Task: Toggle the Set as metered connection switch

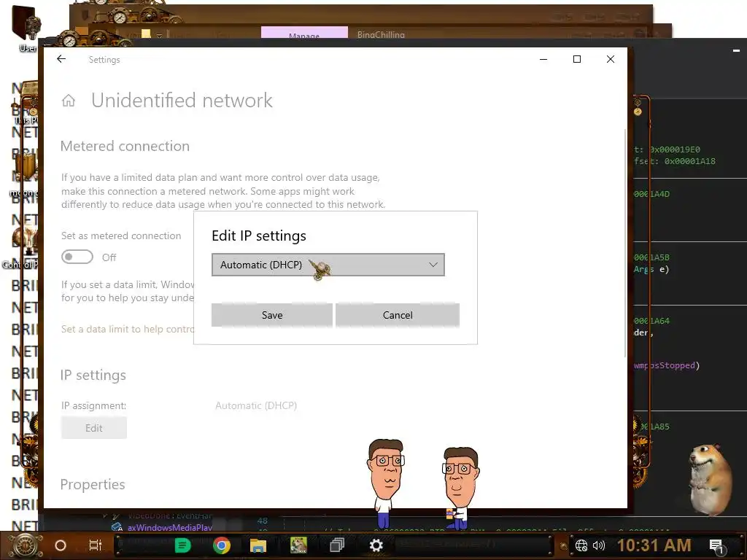Action: (x=77, y=257)
